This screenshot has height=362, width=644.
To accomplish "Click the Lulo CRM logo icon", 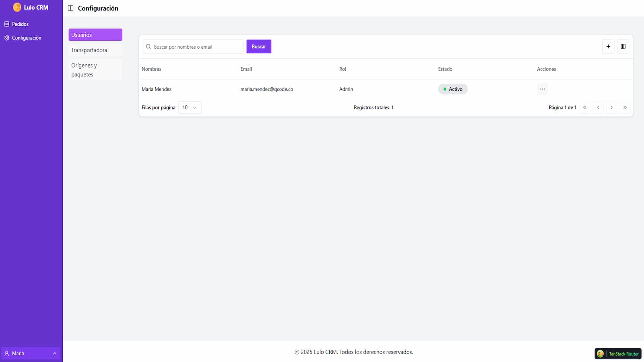I will coord(17,7).
